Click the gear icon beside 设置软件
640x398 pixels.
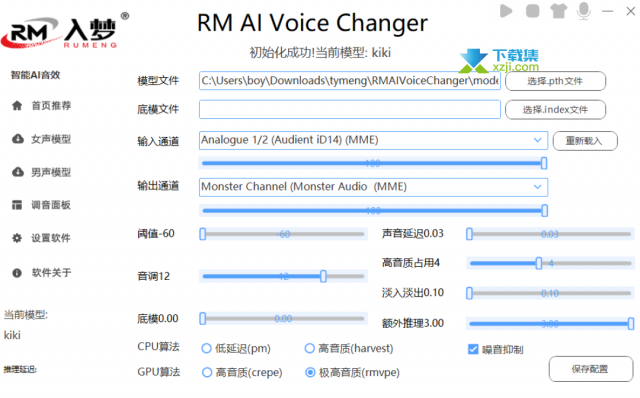17,238
